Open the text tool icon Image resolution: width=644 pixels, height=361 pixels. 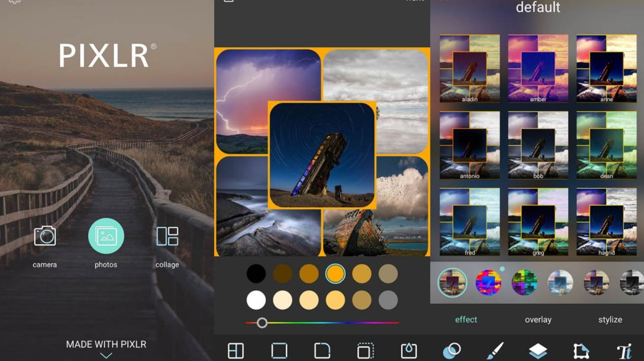pos(624,351)
